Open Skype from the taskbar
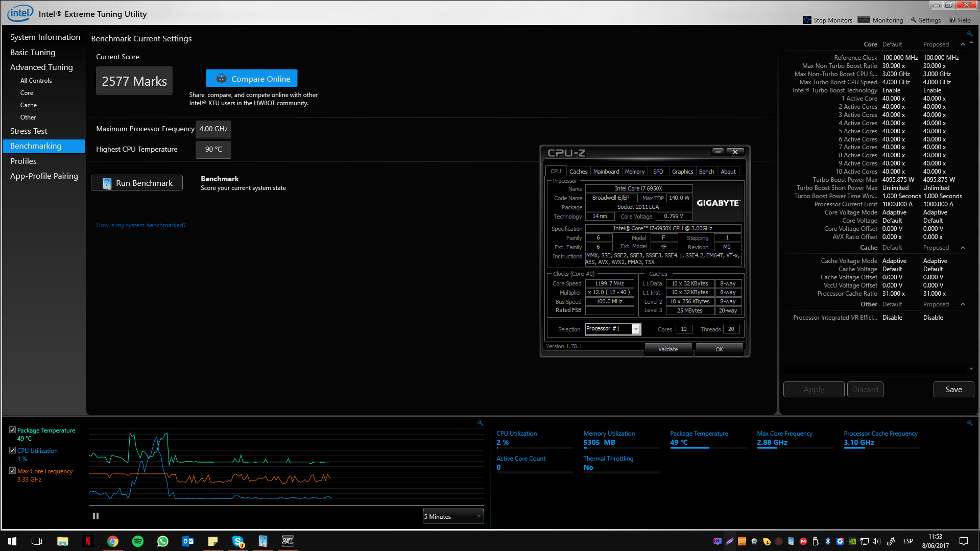Viewport: 980px width, 551px height. point(237,541)
